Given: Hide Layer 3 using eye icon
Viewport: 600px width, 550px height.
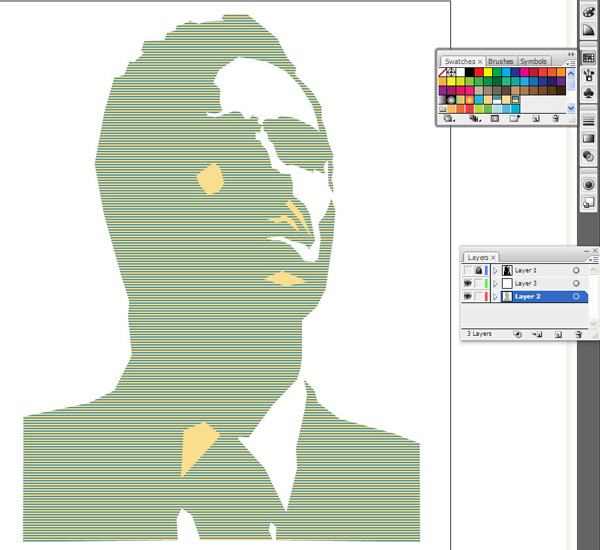Looking at the screenshot, I should pos(467,284).
